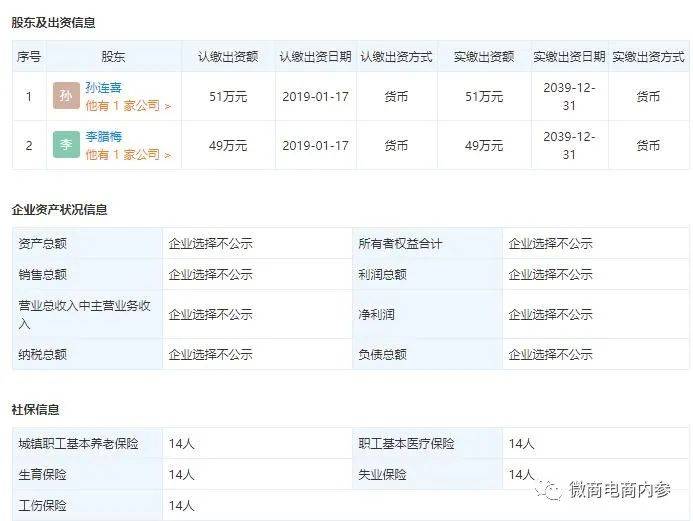Click the 李 avatar icon

[x=66, y=145]
